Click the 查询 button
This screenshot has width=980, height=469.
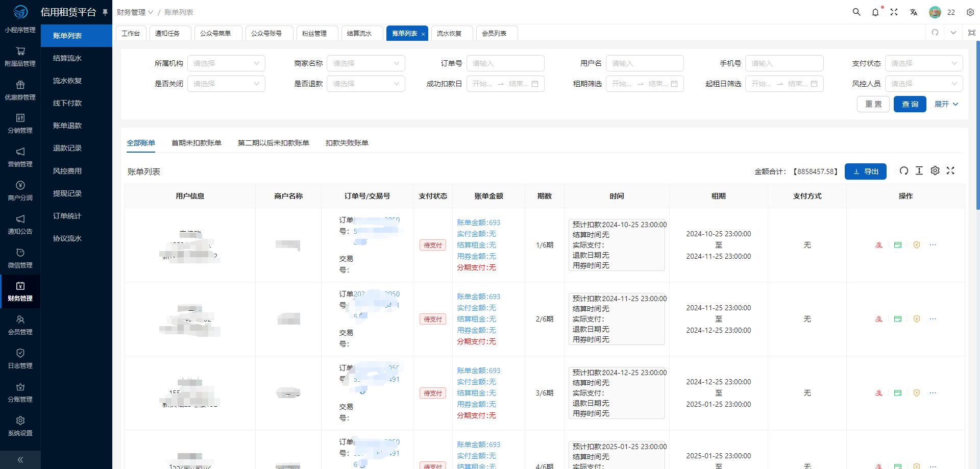pyautogui.click(x=910, y=104)
